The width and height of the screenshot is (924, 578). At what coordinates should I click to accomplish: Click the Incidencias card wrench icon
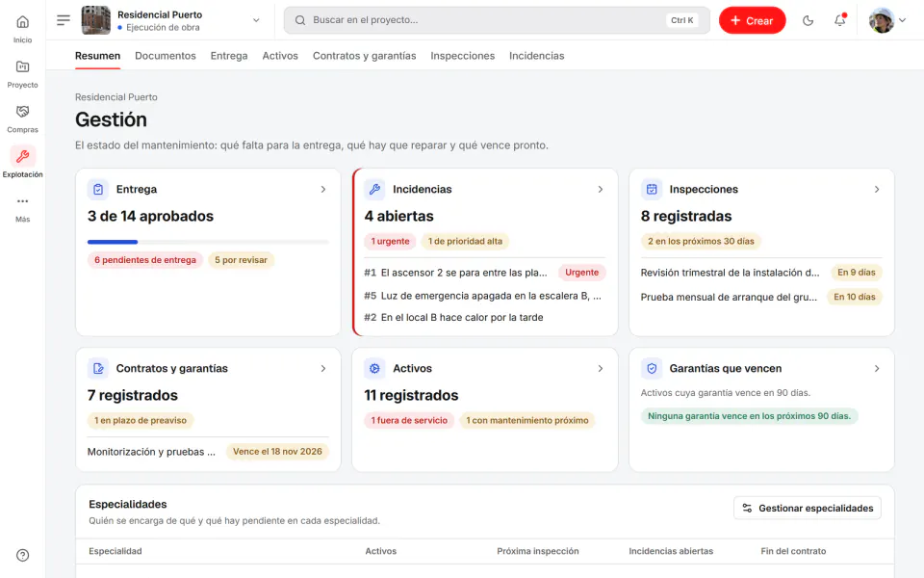coord(374,190)
